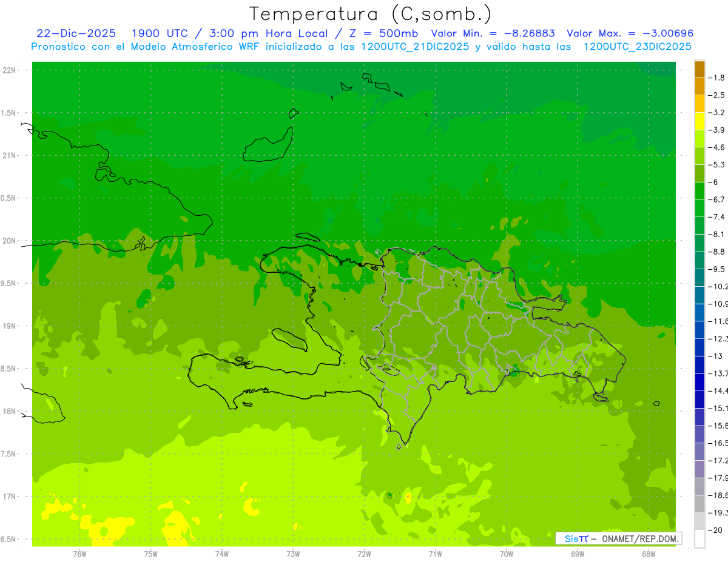The width and height of the screenshot is (728, 562).
Task: Click the "-2.5" legend value
Action: pyautogui.click(x=718, y=95)
